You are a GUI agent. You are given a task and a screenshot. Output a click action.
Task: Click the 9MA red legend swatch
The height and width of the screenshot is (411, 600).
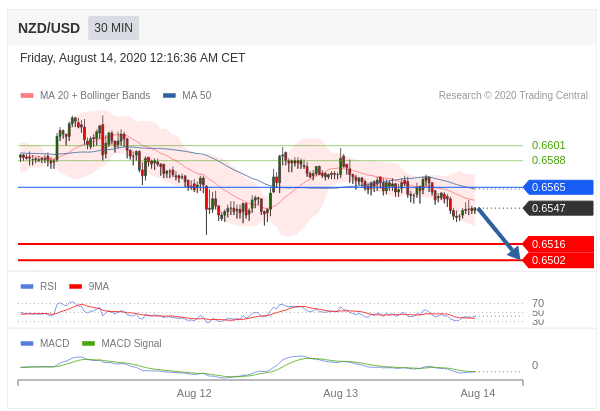coord(75,286)
